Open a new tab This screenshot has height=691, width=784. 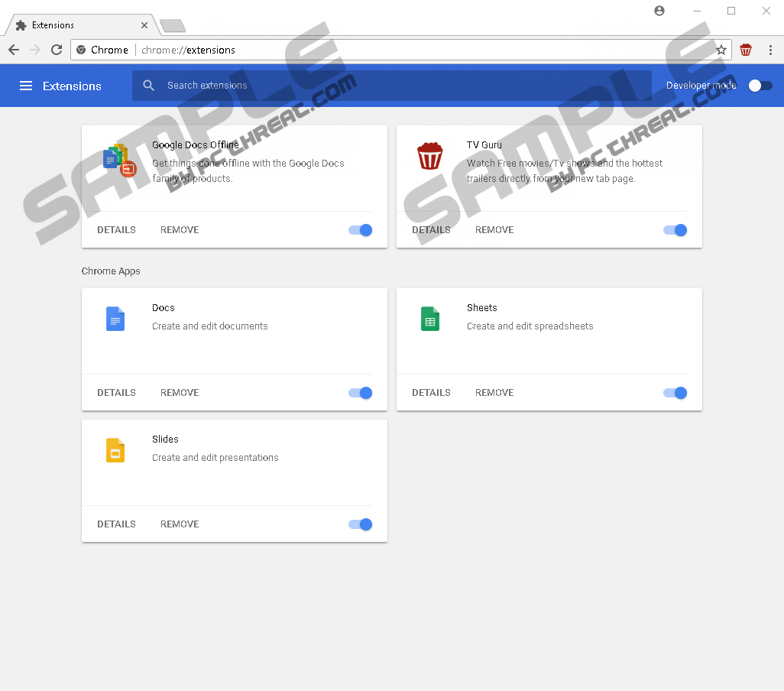(x=173, y=25)
